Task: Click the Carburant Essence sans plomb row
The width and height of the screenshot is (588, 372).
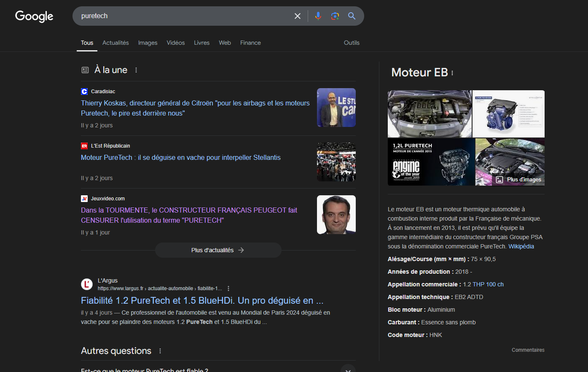Action: [432, 322]
